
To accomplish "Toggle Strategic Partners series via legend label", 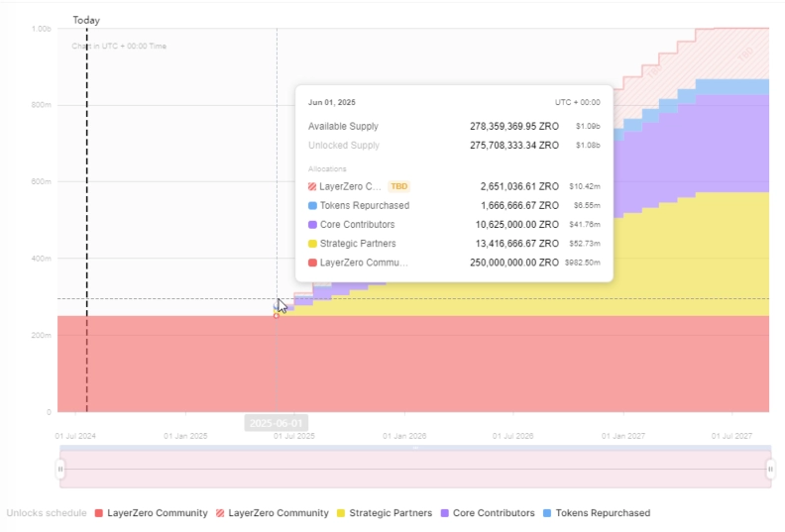I will point(392,513).
